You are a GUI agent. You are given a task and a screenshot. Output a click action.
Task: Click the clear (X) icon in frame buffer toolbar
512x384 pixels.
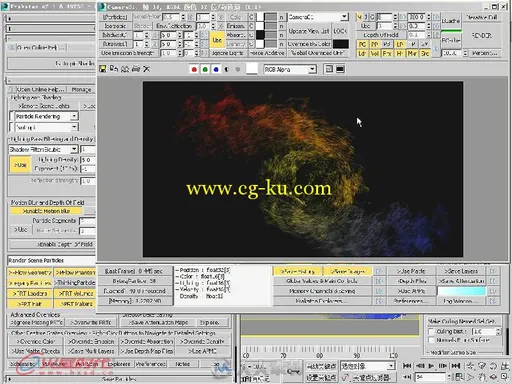point(146,69)
